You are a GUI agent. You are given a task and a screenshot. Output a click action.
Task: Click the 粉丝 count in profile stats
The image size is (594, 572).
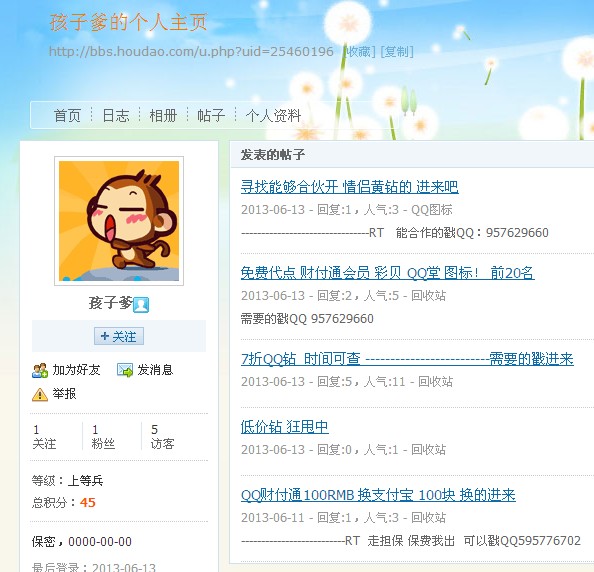103,437
